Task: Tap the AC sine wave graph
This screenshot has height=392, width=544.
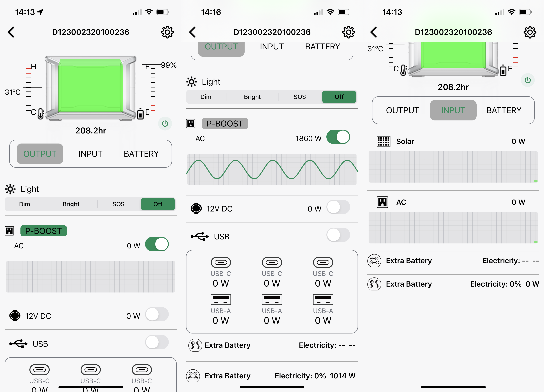Action: 272,169
